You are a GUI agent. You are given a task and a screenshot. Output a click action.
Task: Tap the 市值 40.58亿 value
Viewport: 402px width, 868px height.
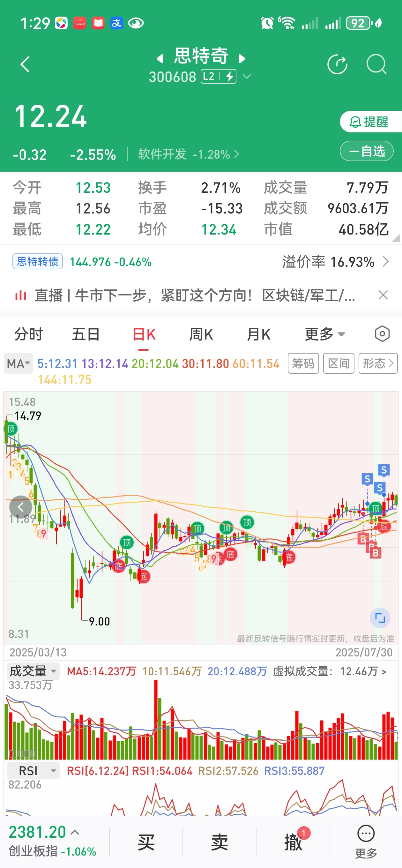364,229
